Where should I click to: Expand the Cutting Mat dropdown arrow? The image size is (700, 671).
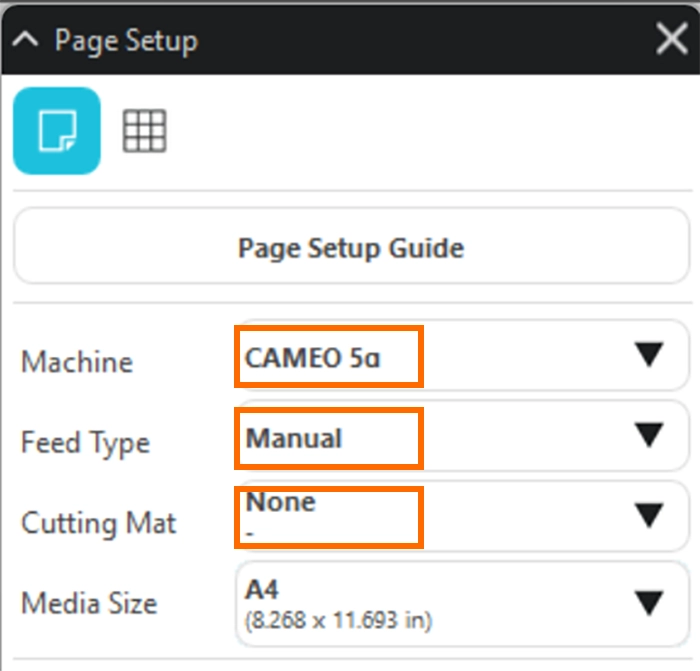[649, 515]
